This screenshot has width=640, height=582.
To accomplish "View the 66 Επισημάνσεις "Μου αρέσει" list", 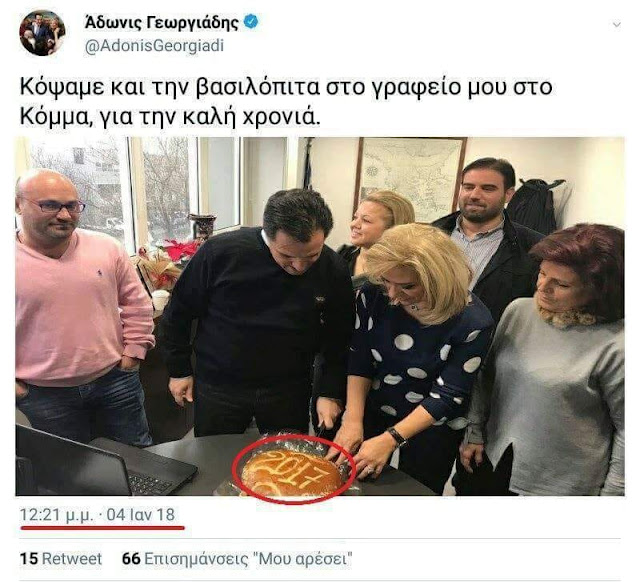I will (237, 559).
